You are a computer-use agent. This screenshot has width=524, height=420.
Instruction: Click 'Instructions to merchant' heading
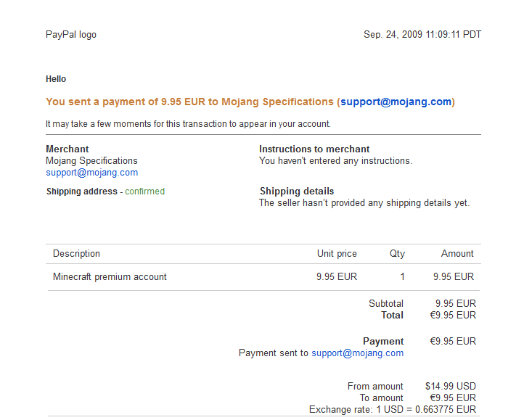pos(314,149)
